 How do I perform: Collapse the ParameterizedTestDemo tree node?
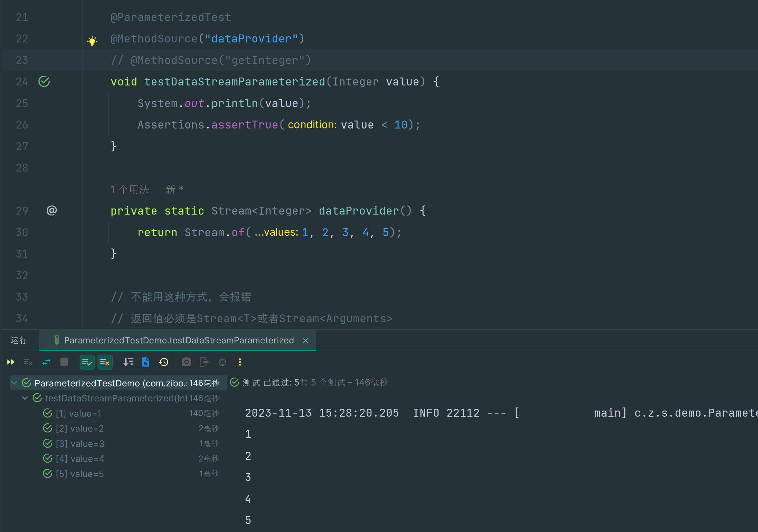(14, 383)
